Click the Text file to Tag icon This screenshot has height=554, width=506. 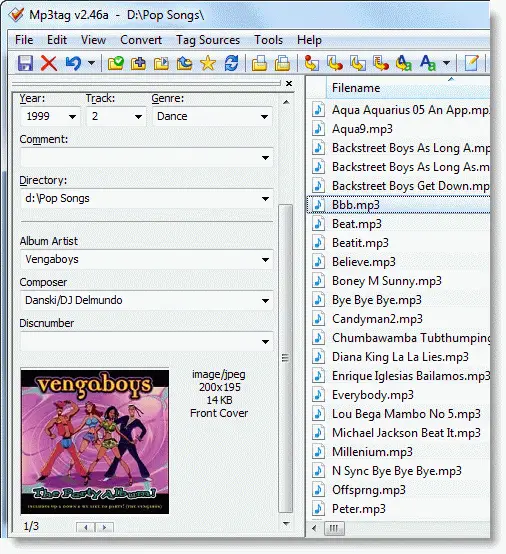(381, 64)
